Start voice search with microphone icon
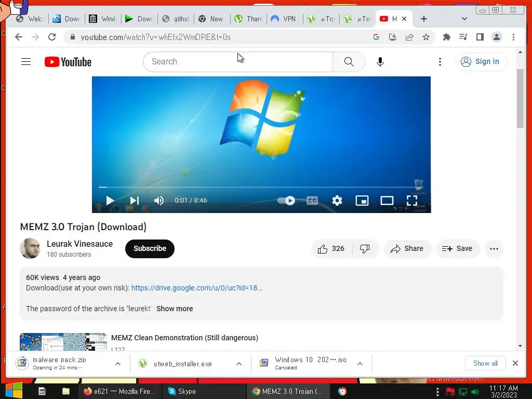The width and height of the screenshot is (532, 399). (380, 62)
